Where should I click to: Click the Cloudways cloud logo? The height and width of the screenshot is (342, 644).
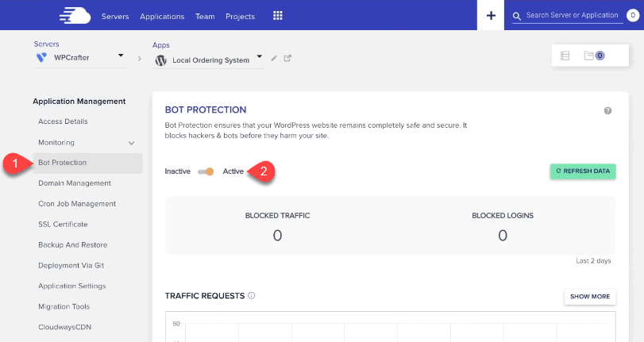(x=75, y=16)
